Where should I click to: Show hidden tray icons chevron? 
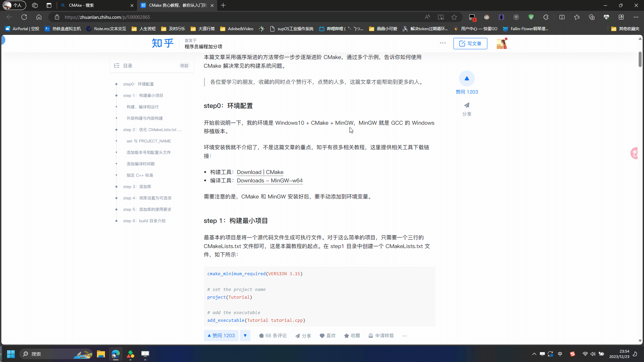click(534, 354)
